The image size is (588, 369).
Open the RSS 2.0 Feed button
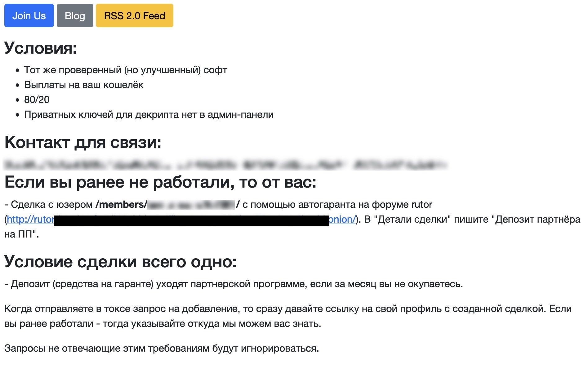(134, 16)
